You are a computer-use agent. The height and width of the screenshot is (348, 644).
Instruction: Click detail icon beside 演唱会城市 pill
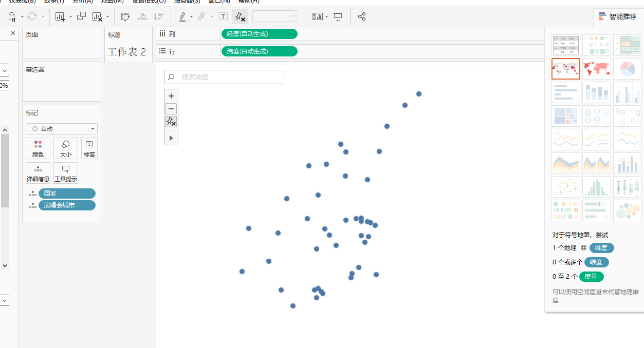point(33,205)
